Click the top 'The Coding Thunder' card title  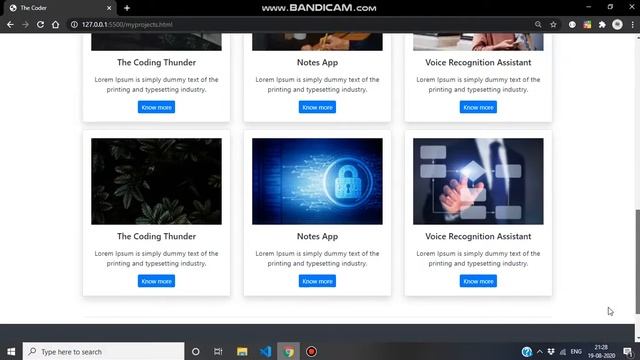coord(156,62)
